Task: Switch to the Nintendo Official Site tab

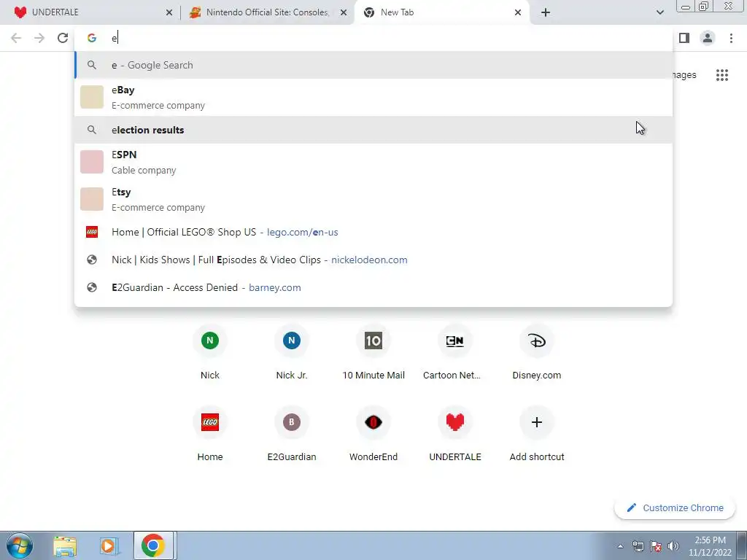Action: click(x=267, y=12)
